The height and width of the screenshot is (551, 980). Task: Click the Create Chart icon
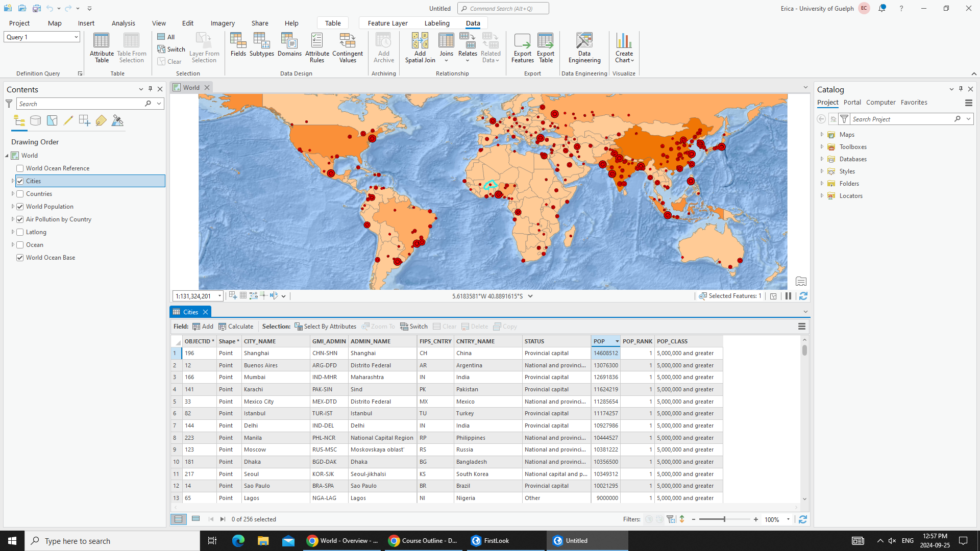coord(624,47)
